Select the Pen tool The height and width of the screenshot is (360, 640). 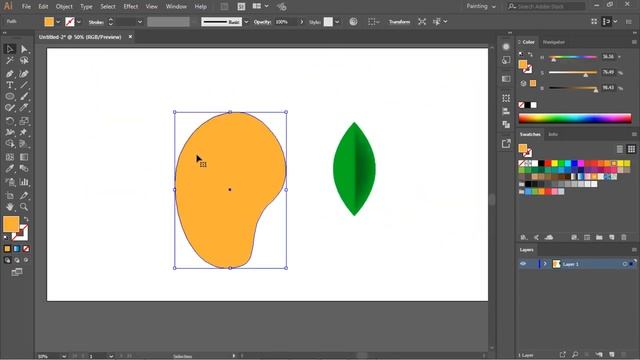(10, 74)
